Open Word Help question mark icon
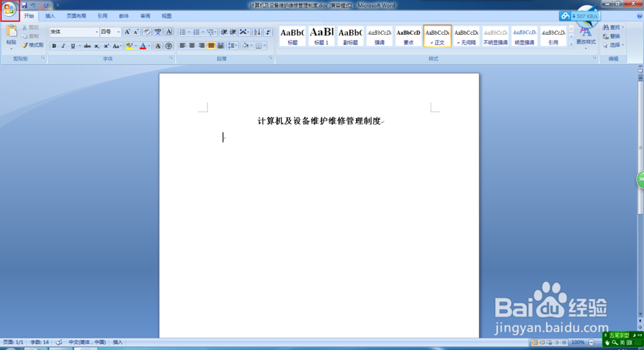 coord(639,16)
